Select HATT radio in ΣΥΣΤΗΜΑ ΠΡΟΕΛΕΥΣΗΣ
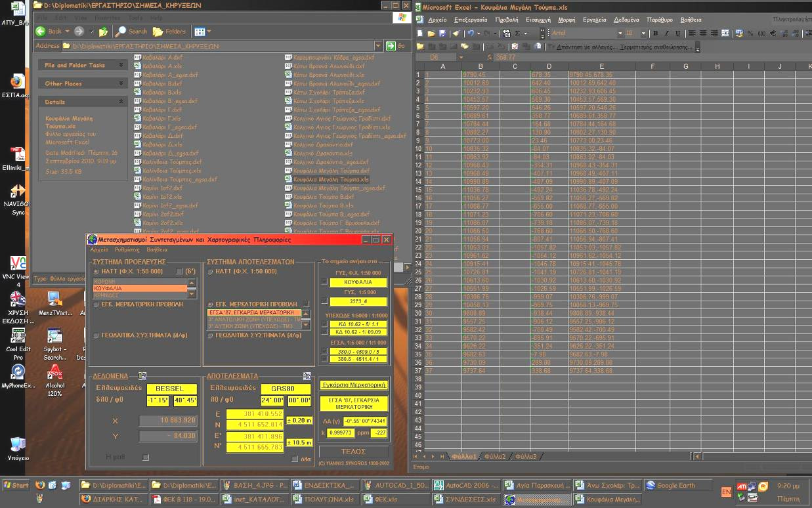Image resolution: width=812 pixels, height=508 pixels. [x=96, y=272]
